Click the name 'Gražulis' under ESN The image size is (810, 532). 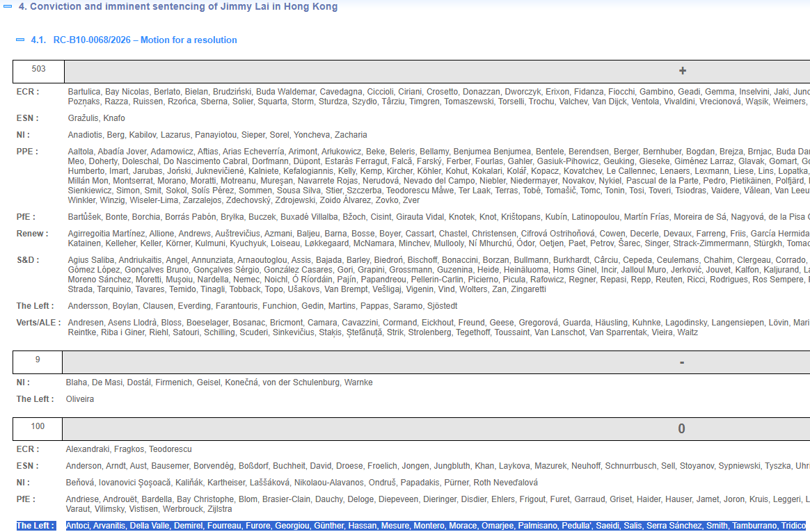tap(84, 118)
